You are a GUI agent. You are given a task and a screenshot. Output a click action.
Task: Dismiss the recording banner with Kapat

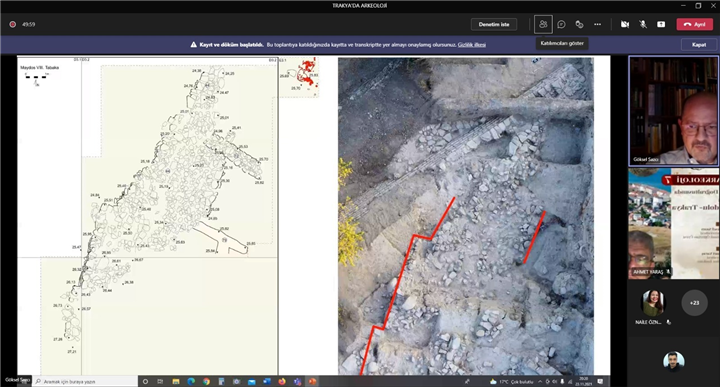tap(699, 45)
